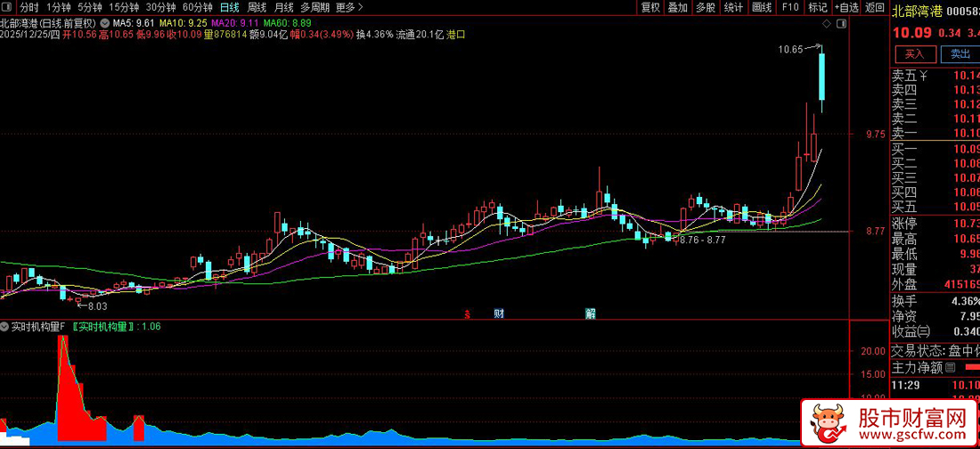Toggle the left panel icon beside 分时

(6, 7)
